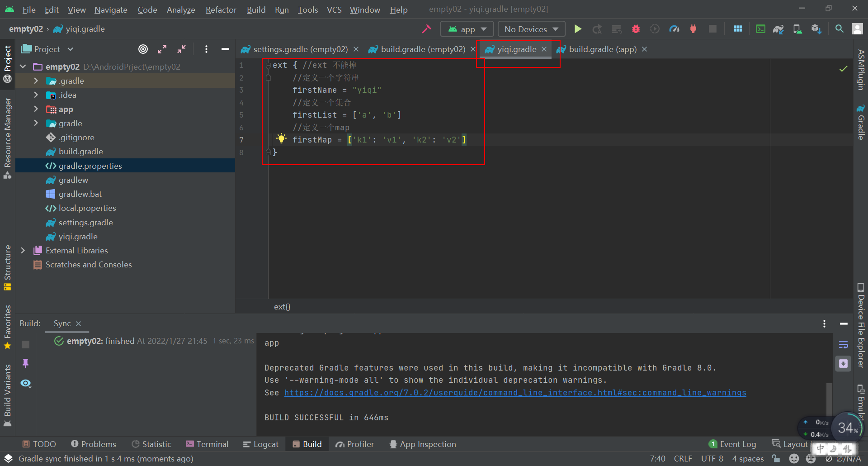Open the No Devices dropdown
868x466 pixels.
(531, 29)
